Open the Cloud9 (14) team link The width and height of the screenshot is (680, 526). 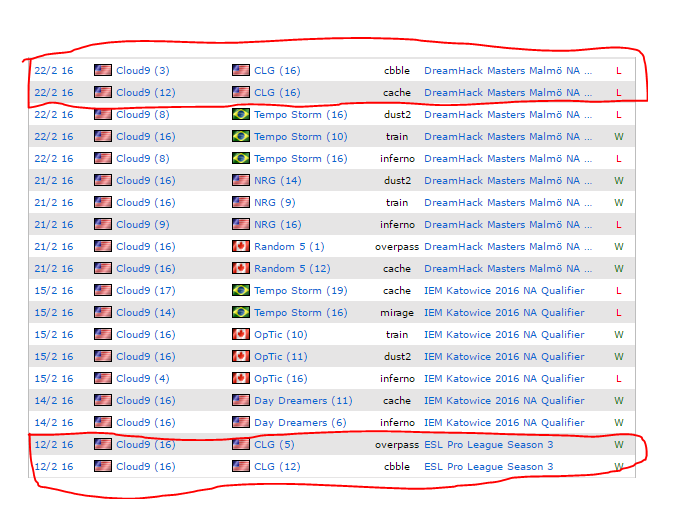tap(146, 313)
